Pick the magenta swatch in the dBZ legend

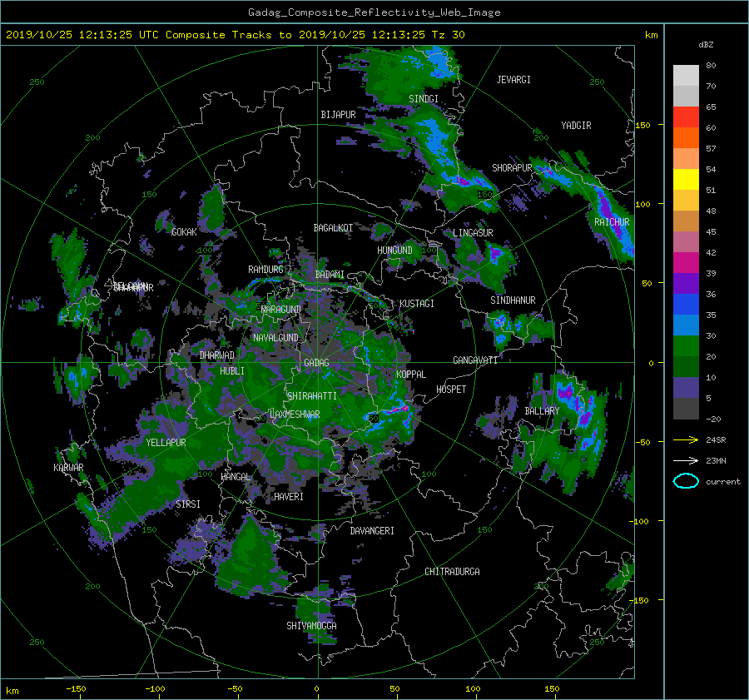click(x=686, y=262)
